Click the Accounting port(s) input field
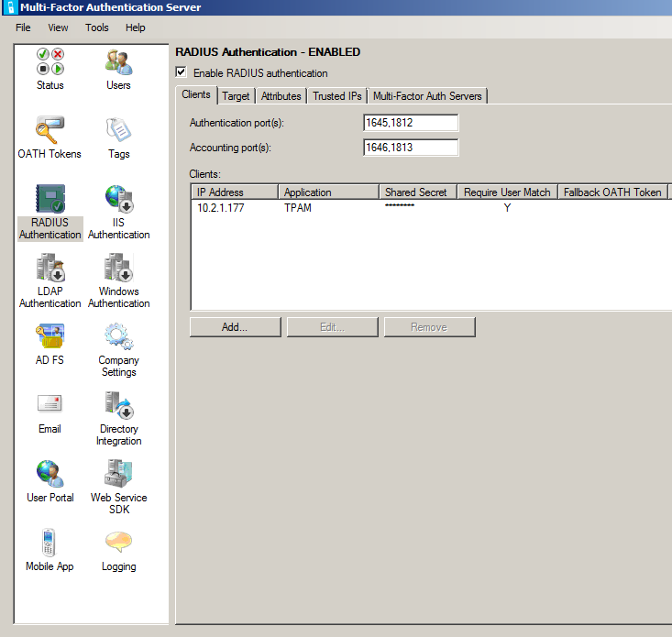Screen dimensions: 672x637 (411, 148)
